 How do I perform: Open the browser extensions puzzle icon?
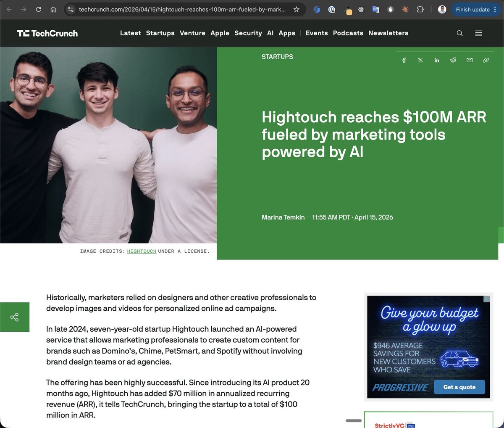pyautogui.click(x=420, y=9)
